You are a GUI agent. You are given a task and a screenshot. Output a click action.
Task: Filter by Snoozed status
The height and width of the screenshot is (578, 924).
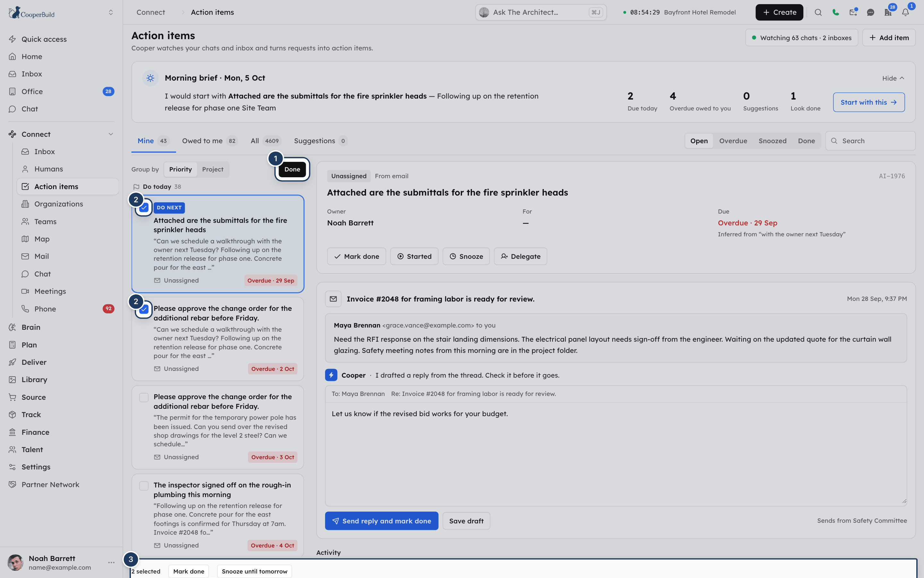(x=773, y=141)
